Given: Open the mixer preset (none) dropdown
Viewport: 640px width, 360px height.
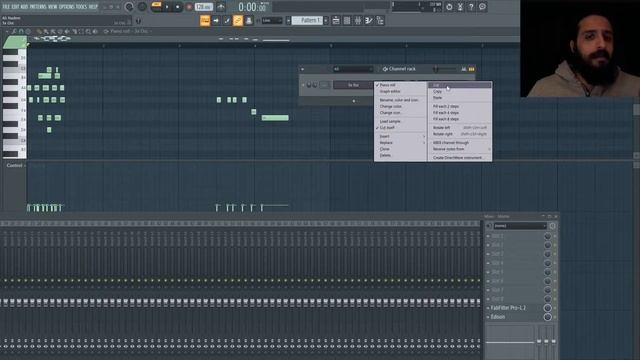Looking at the screenshot, I should [x=520, y=226].
